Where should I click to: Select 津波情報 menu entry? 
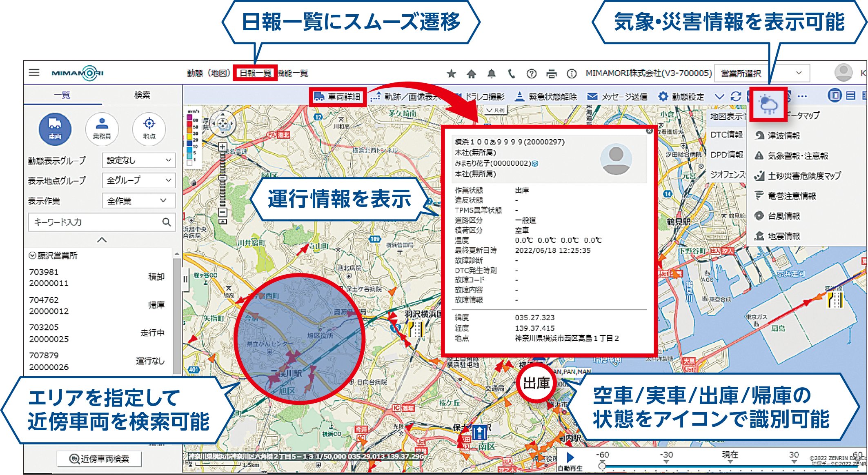[x=777, y=135]
